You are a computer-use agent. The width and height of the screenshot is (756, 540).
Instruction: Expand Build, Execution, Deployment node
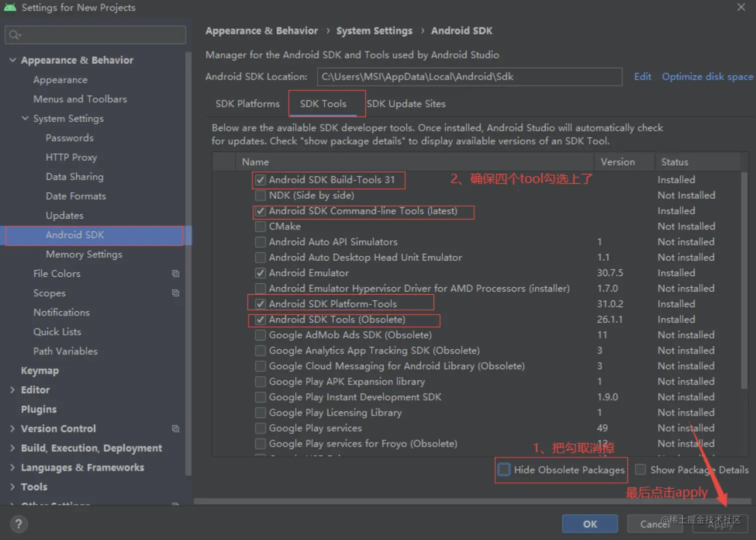click(12, 448)
